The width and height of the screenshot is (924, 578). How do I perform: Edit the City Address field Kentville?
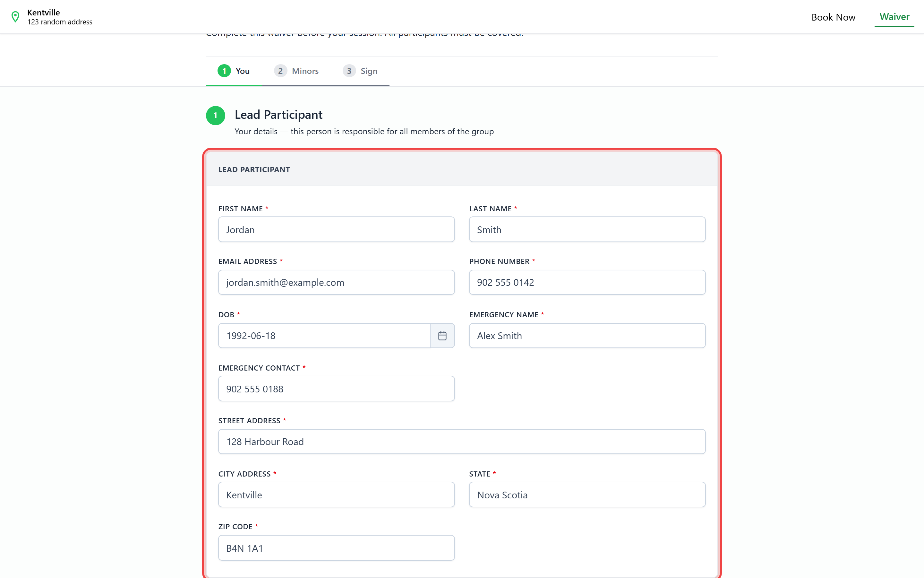[336, 495]
